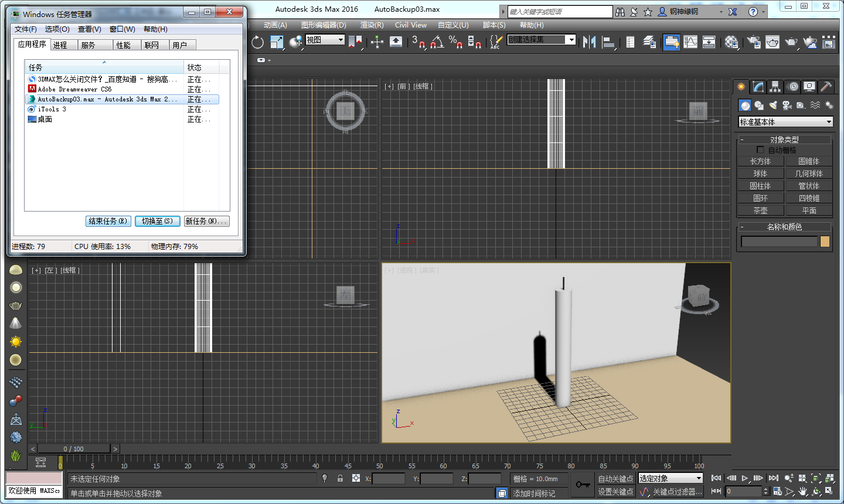Open the Utilities hammer panel
Image resolution: width=844 pixels, height=504 pixels.
click(x=826, y=87)
